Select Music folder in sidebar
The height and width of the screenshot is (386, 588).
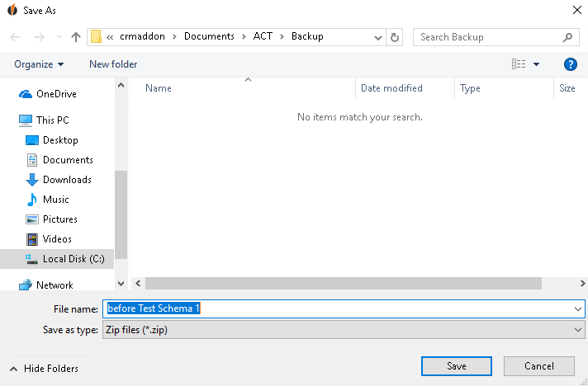click(x=47, y=200)
